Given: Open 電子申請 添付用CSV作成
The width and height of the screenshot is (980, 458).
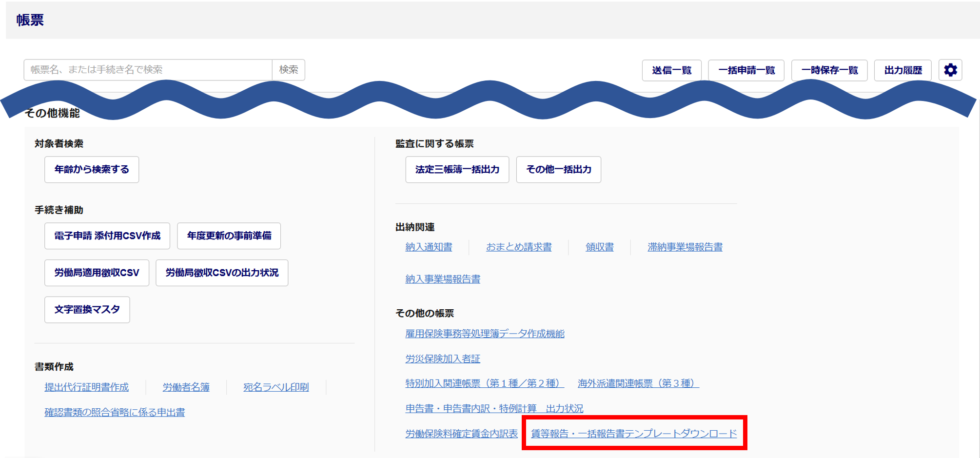Looking at the screenshot, I should 107,236.
